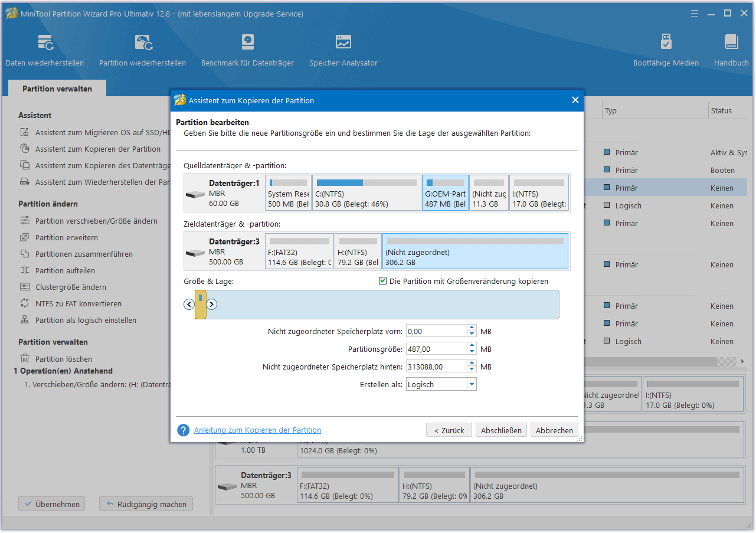Click Abbrechen button

554,430
